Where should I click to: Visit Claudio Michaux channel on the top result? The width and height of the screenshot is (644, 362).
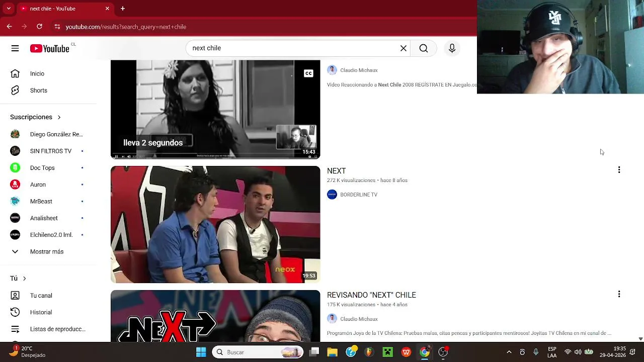(358, 70)
